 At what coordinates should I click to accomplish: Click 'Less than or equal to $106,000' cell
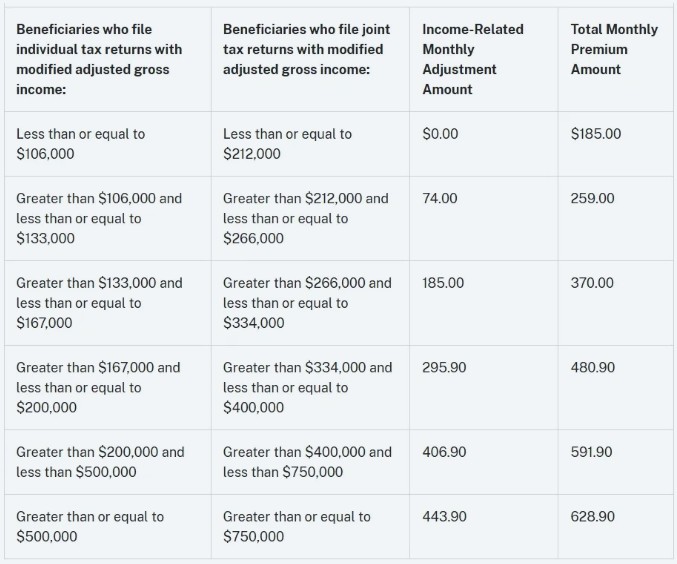pyautogui.click(x=80, y=144)
